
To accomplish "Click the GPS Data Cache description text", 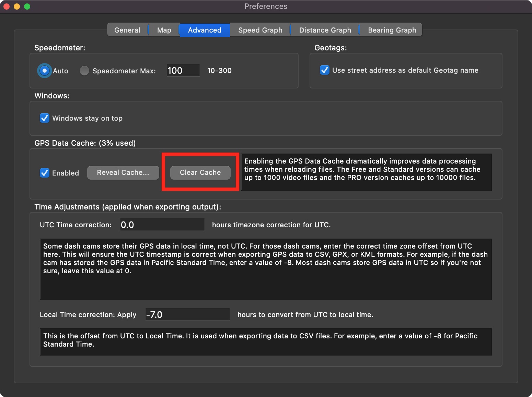I will (x=366, y=172).
